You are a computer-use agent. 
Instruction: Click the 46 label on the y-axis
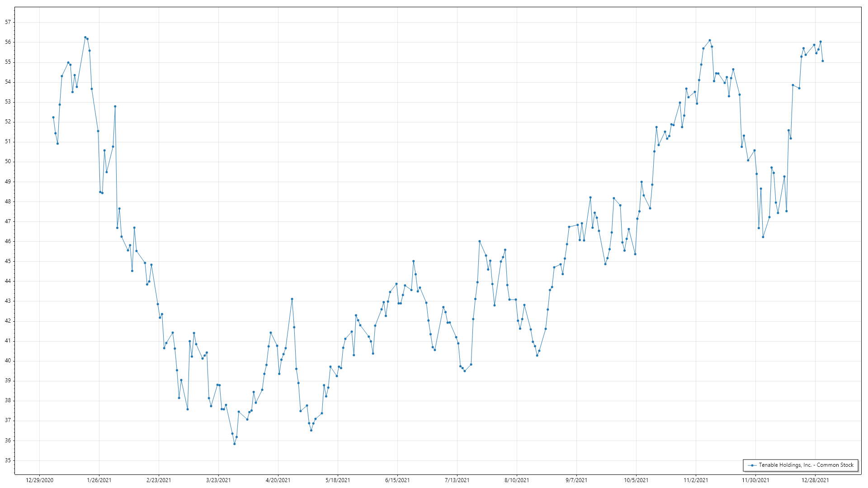pos(8,241)
